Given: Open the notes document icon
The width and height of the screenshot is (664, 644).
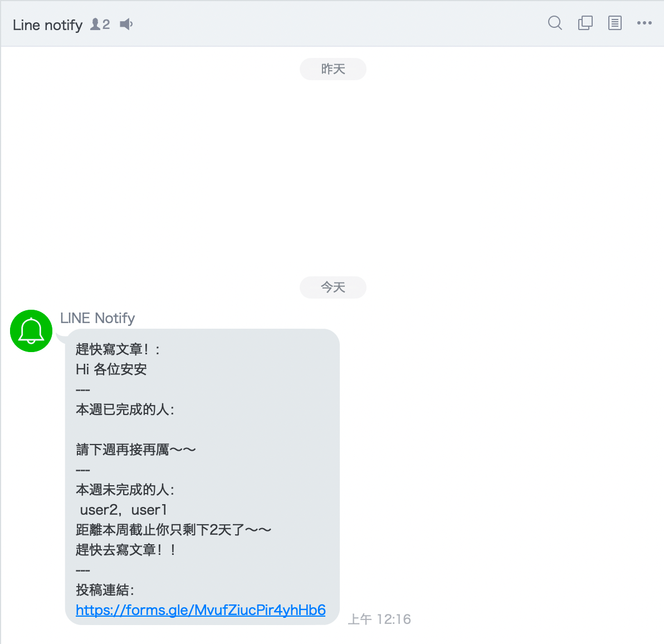Looking at the screenshot, I should coord(614,23).
